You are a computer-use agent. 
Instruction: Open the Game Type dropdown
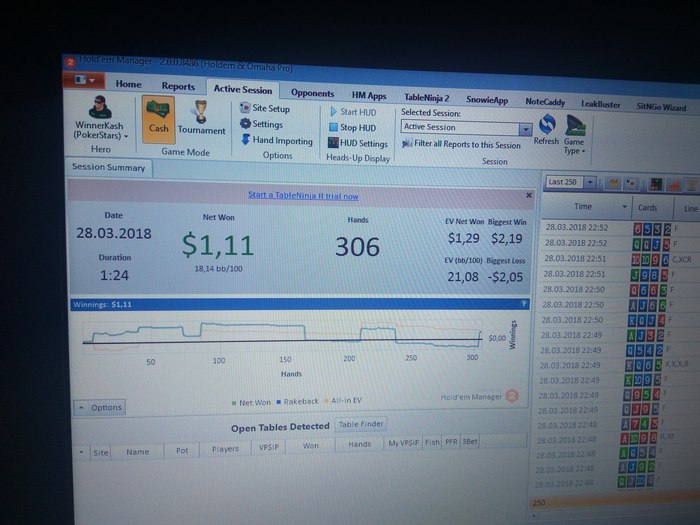click(x=575, y=135)
